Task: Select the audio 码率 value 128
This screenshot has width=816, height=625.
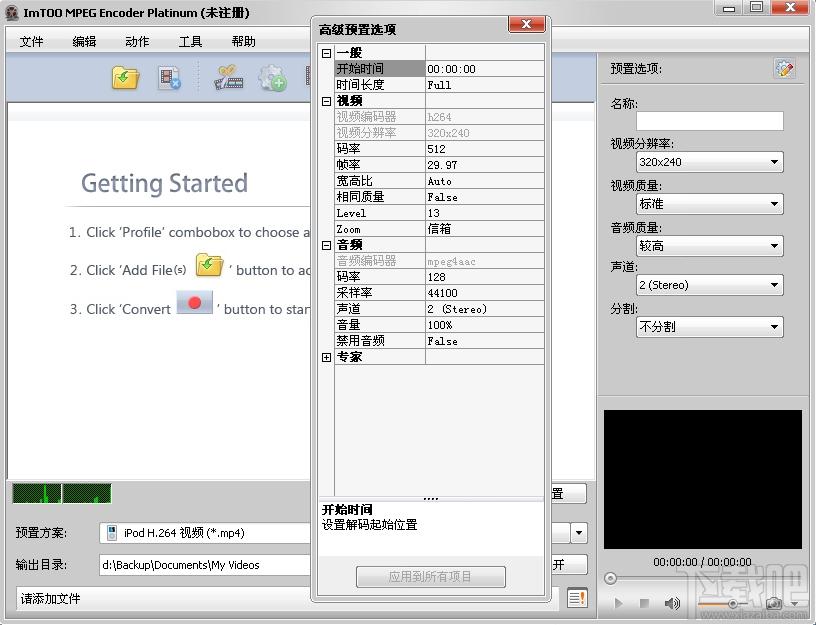Action: (x=484, y=277)
